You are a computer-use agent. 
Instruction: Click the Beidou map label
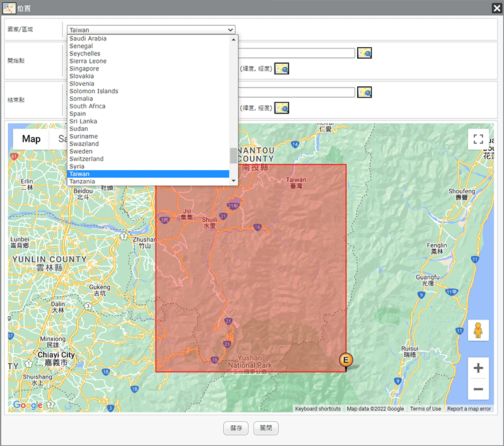83,194
